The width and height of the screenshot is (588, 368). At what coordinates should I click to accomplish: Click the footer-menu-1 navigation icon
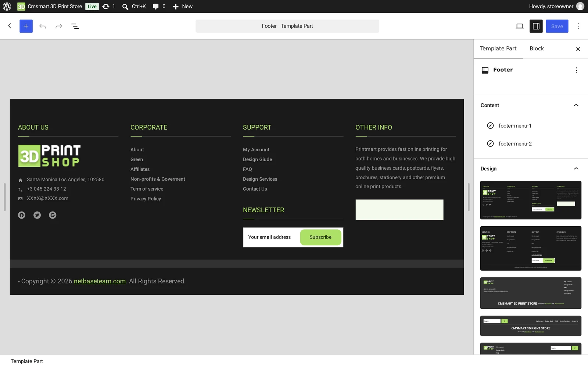coord(490,126)
